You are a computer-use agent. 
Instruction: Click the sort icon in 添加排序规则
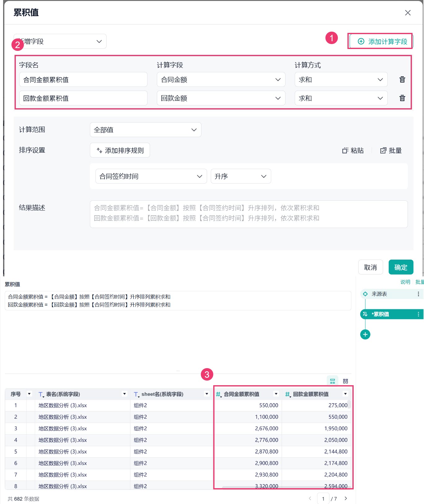pyautogui.click(x=99, y=150)
